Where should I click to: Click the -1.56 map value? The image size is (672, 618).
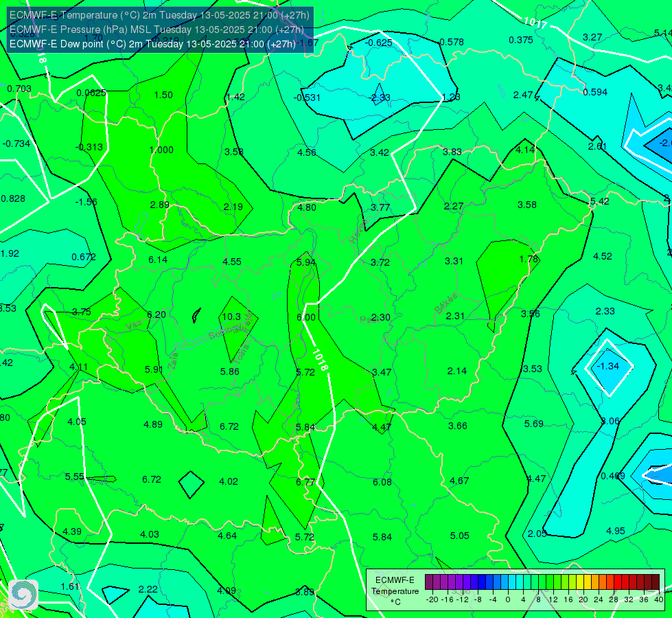[x=86, y=202]
